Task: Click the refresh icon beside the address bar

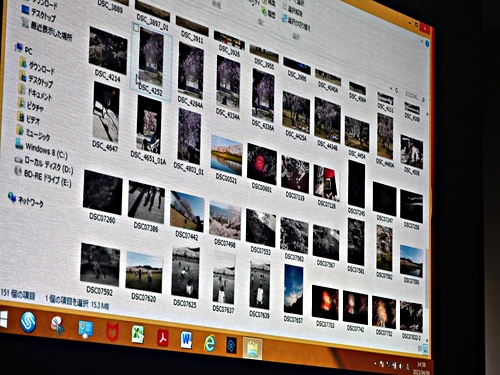Action: 397,90
